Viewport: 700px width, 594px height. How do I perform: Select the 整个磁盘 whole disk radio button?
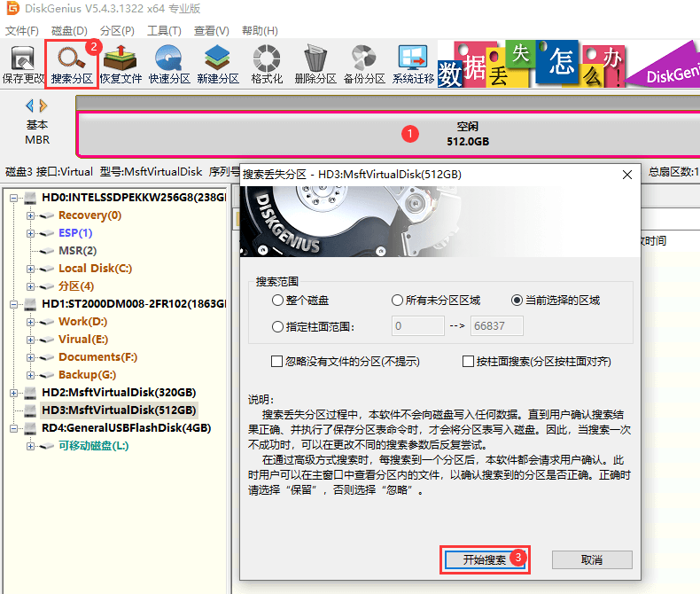point(277,301)
